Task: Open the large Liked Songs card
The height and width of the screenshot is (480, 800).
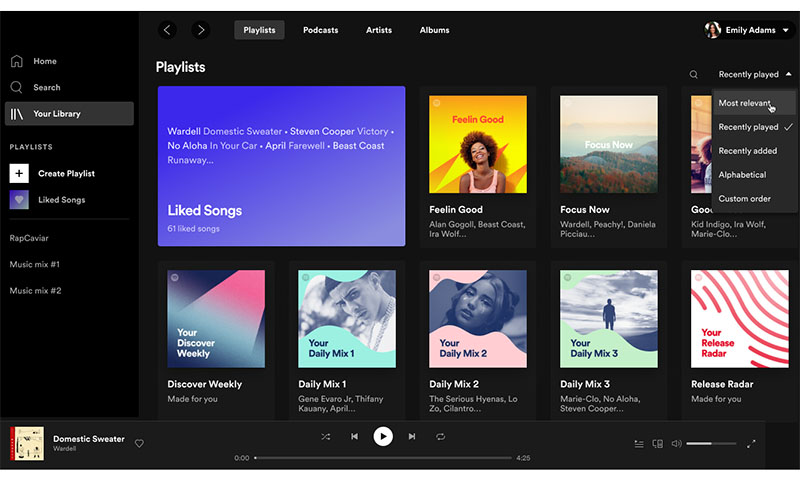Action: click(282, 166)
